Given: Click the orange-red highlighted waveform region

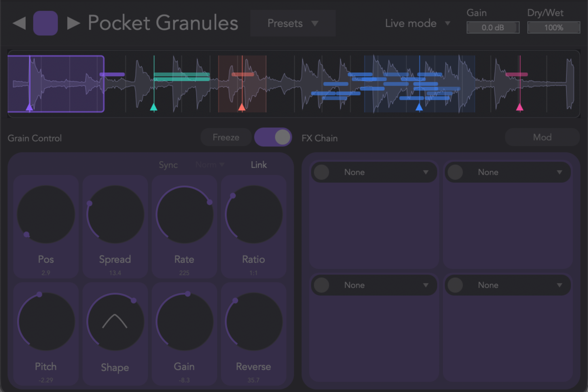Looking at the screenshot, I should pyautogui.click(x=242, y=84).
